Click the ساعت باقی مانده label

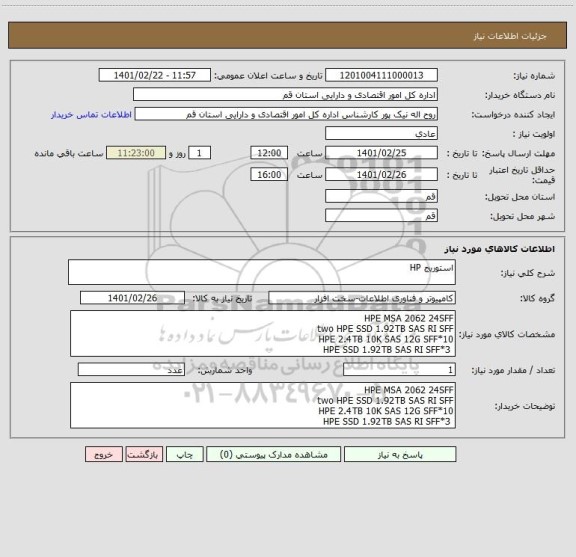coord(69,153)
